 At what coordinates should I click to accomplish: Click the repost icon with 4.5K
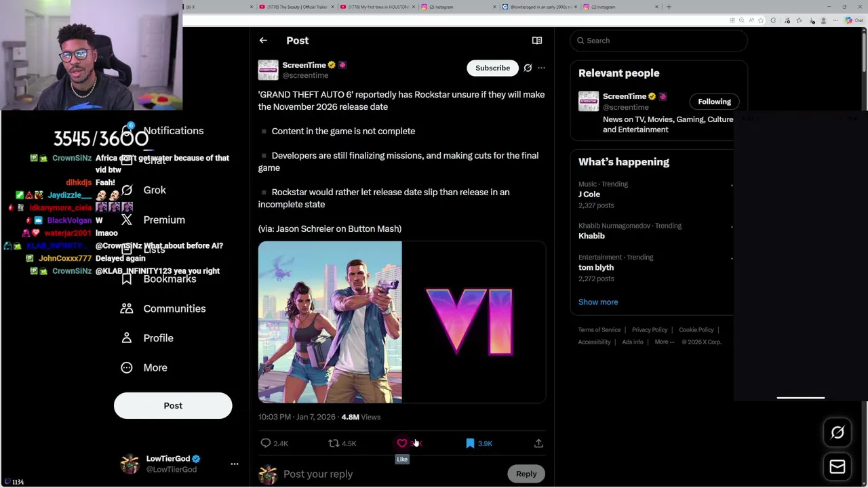(334, 443)
